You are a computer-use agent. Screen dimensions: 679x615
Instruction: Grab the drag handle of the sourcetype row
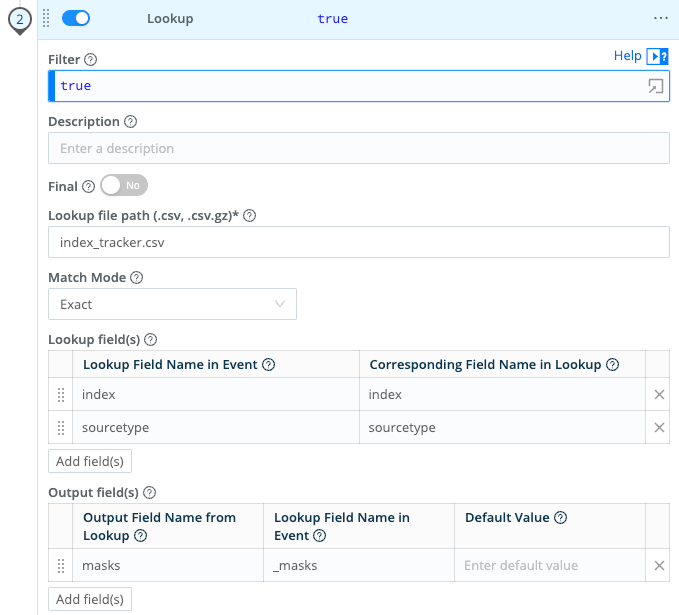click(61, 428)
